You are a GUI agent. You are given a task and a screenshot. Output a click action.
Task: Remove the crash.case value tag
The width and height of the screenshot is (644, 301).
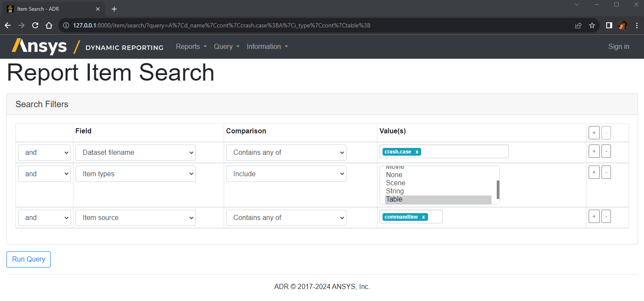[417, 152]
